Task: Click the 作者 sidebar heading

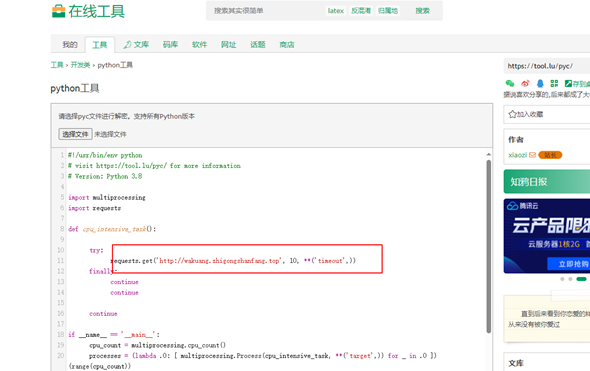Action: [x=516, y=140]
